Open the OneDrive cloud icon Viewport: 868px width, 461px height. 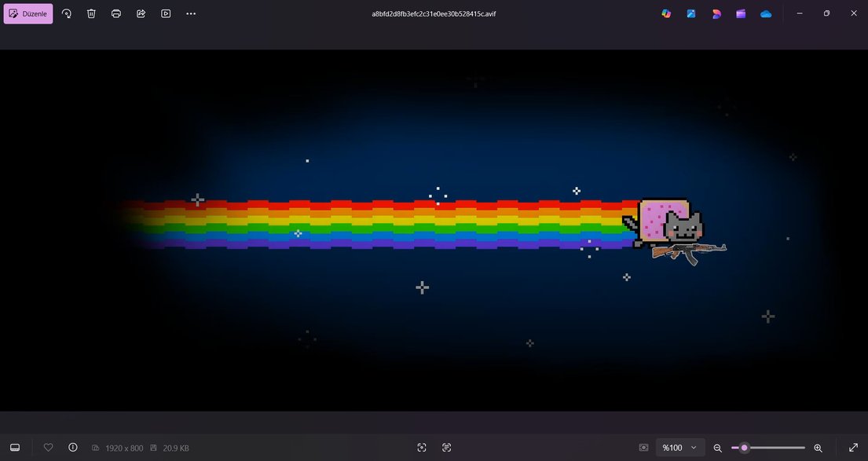pyautogui.click(x=766, y=14)
